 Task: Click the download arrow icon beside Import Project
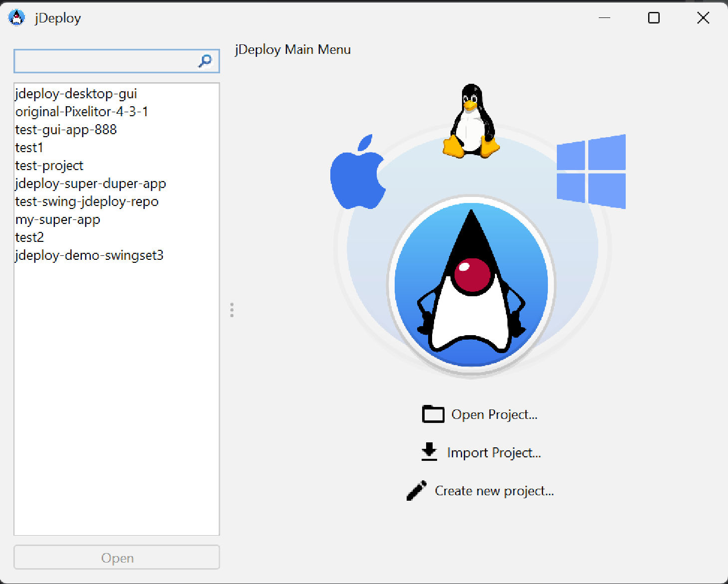tap(429, 451)
